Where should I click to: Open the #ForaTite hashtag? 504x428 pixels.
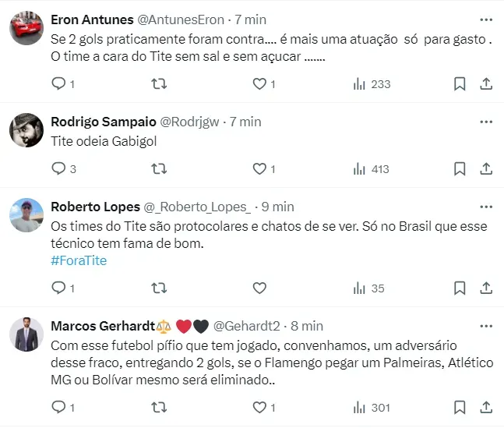79,260
